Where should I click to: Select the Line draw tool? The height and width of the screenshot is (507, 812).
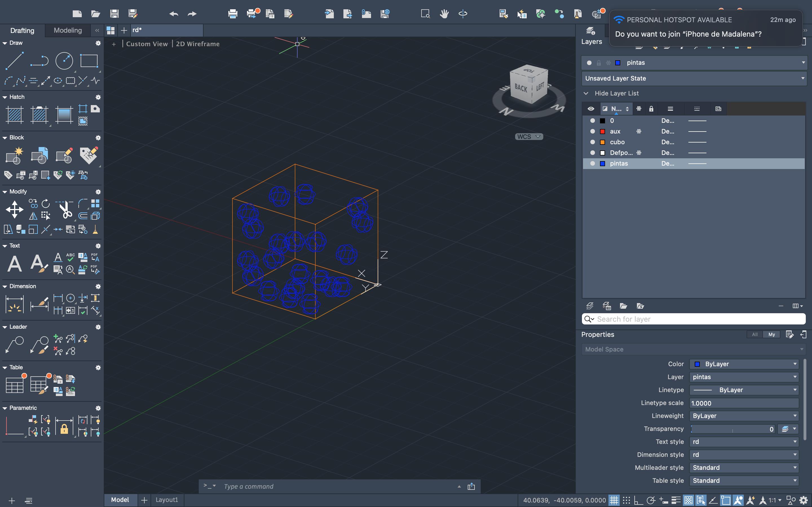coord(14,61)
